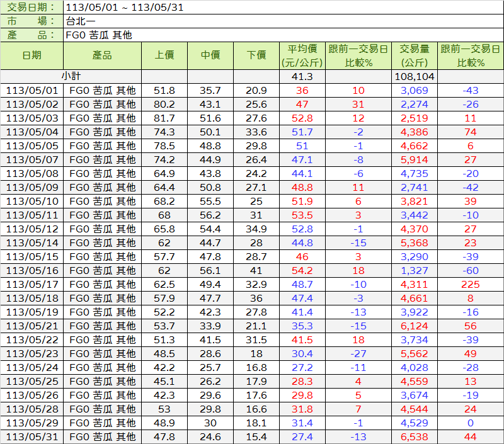Select the 中價 column header
The height and width of the screenshot is (444, 504).
(x=210, y=55)
